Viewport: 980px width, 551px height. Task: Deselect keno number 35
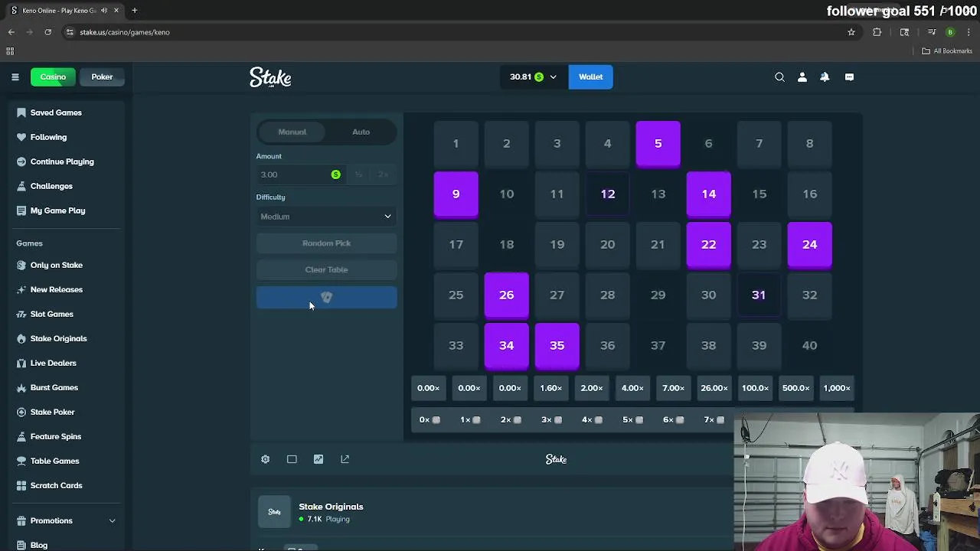coord(557,345)
